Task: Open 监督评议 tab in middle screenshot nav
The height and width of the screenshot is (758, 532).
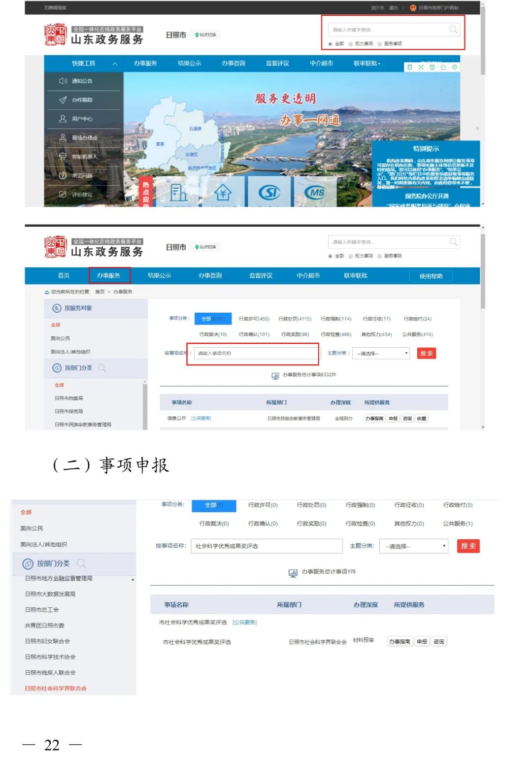Action: (261, 276)
